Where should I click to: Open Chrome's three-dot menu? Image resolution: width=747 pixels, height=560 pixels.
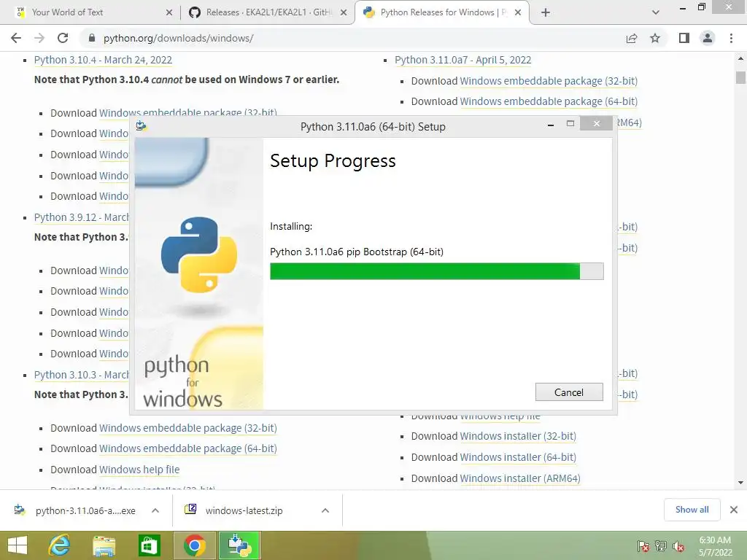[x=731, y=38]
